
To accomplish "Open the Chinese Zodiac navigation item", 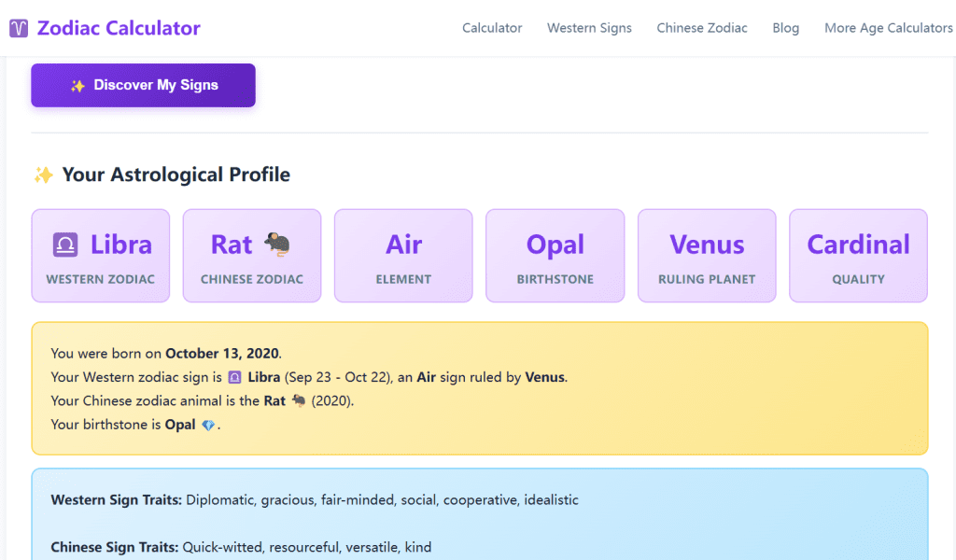I will (x=702, y=28).
